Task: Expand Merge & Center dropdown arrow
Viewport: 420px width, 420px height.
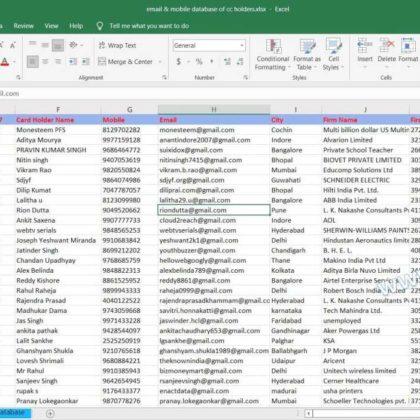Action: coord(160,62)
